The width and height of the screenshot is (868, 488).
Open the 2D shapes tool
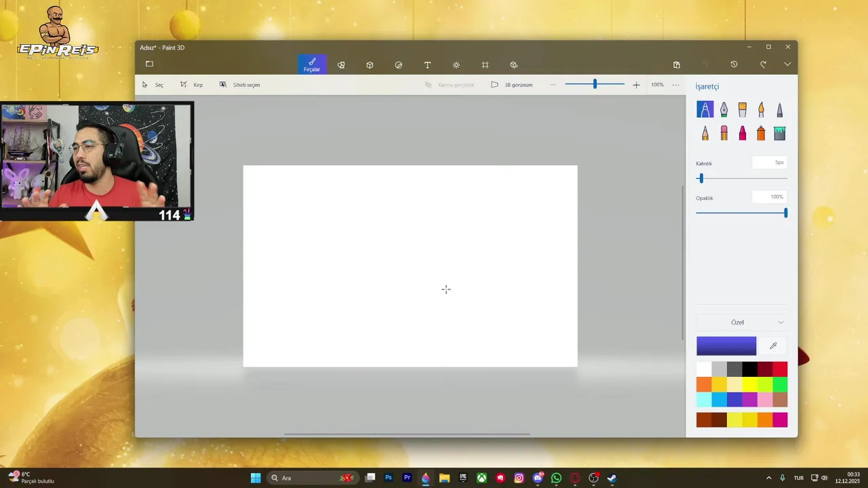pyautogui.click(x=341, y=65)
